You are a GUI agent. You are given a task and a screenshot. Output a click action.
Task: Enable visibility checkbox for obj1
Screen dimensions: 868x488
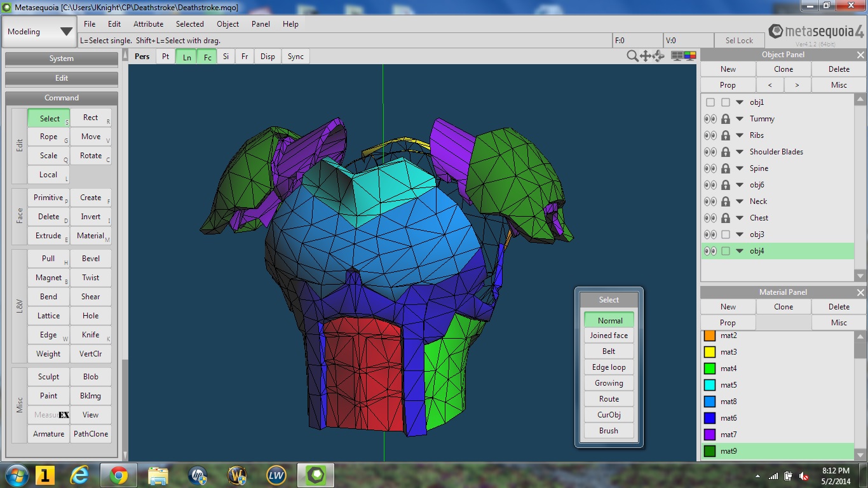coord(710,102)
